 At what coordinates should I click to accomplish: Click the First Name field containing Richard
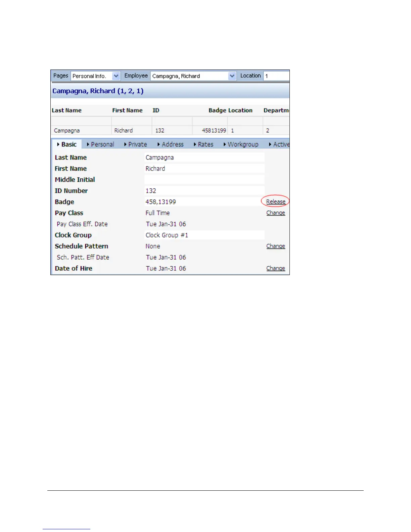click(x=204, y=168)
